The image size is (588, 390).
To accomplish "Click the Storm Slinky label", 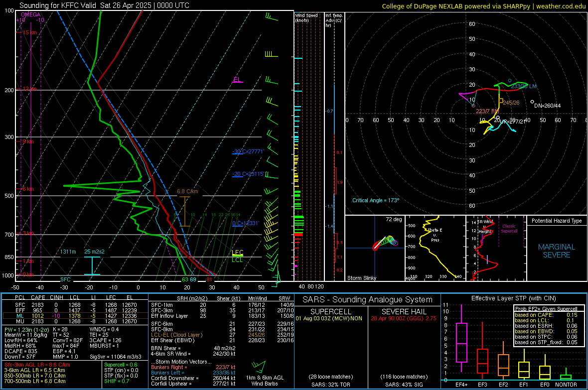I will (361, 278).
